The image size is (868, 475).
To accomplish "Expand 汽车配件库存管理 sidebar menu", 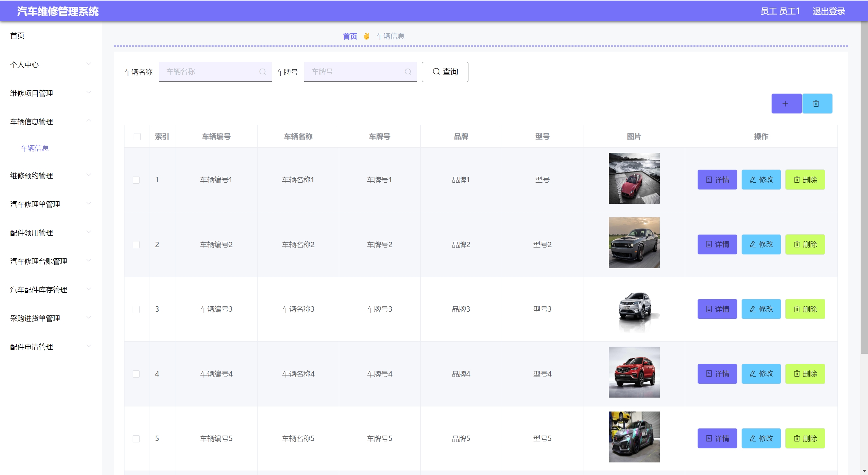I will 51,290.
